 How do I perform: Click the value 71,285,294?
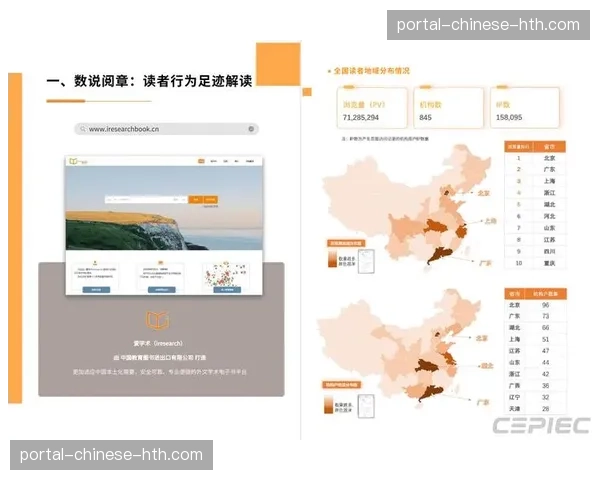360,118
